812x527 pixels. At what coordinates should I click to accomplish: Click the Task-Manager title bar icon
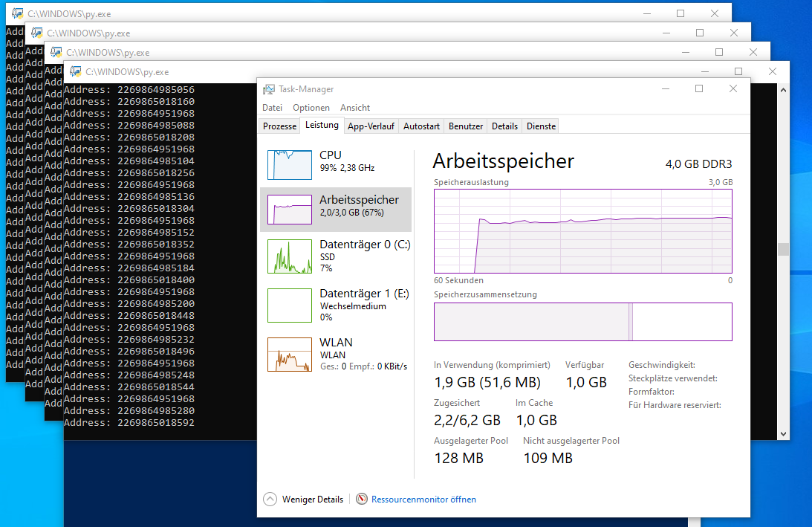pyautogui.click(x=269, y=88)
